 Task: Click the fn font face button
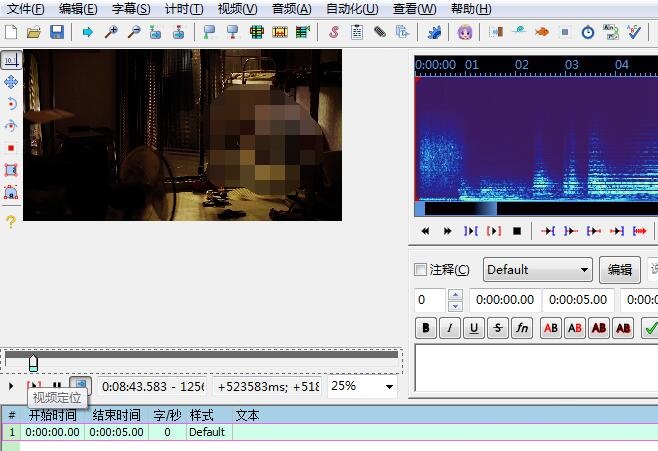[x=522, y=327]
